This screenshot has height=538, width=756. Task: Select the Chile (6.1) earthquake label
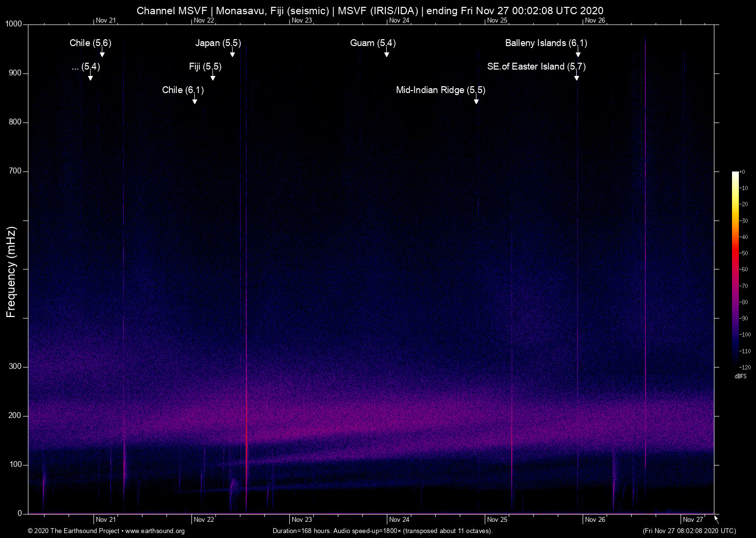[x=183, y=90]
